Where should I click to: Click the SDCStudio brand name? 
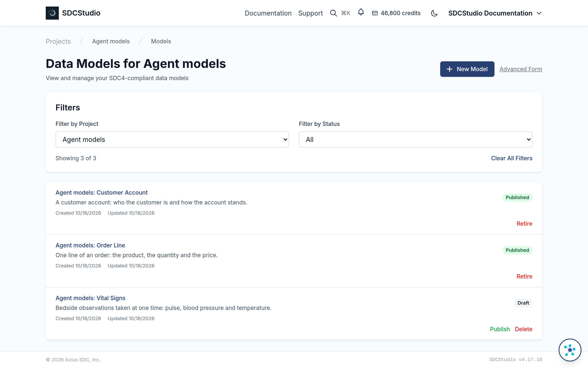pos(81,13)
